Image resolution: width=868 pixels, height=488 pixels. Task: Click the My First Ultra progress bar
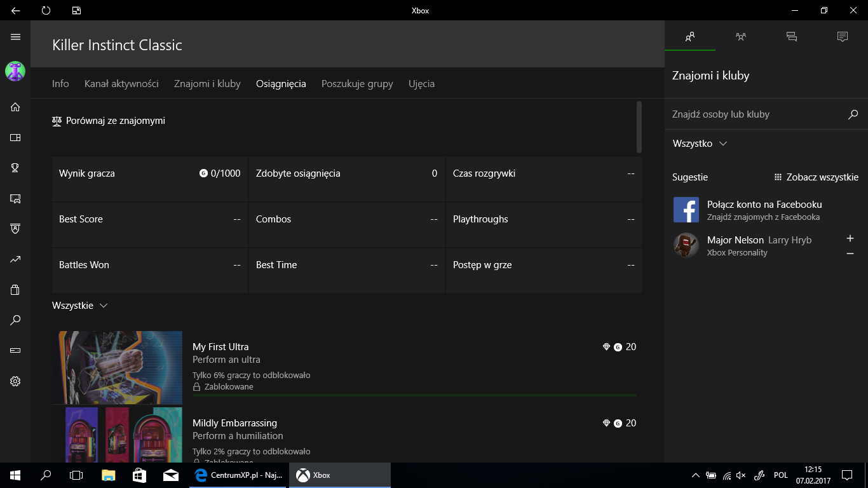pyautogui.click(x=414, y=395)
